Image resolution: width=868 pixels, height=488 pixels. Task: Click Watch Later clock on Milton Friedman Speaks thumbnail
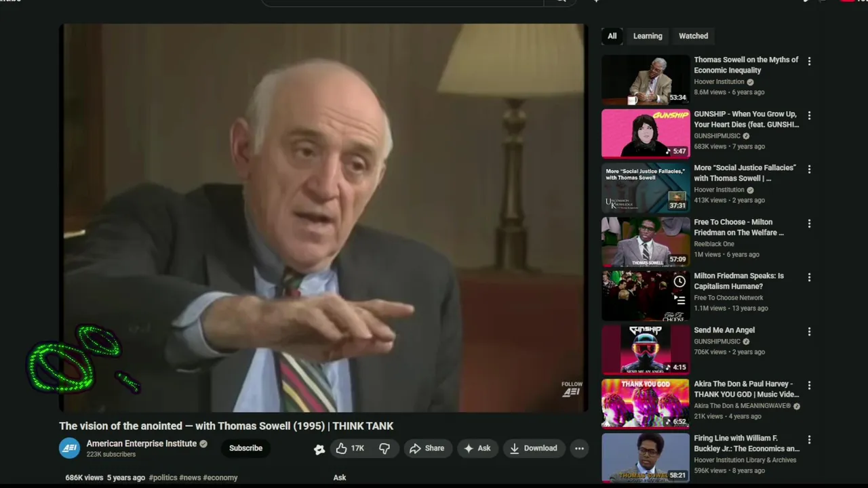(x=679, y=281)
